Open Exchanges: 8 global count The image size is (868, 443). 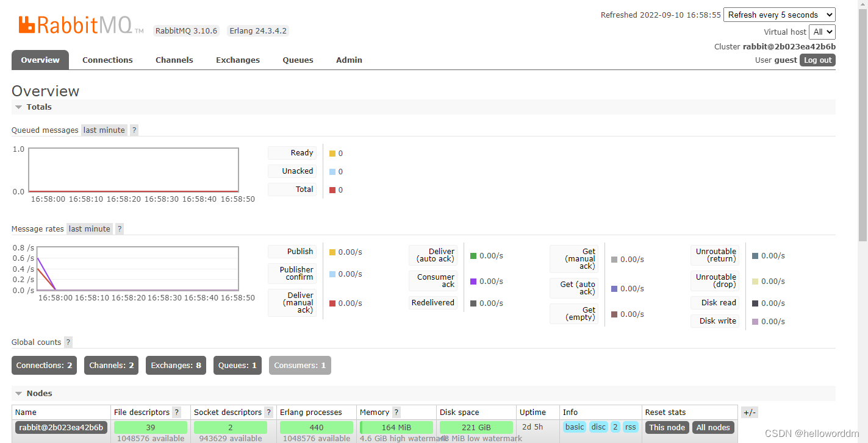[x=176, y=365]
